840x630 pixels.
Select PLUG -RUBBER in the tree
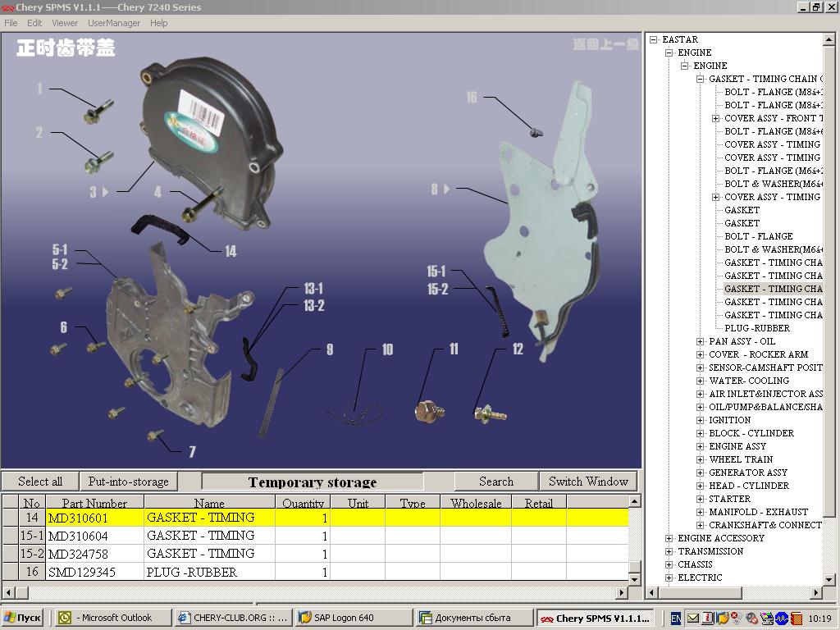(x=757, y=328)
